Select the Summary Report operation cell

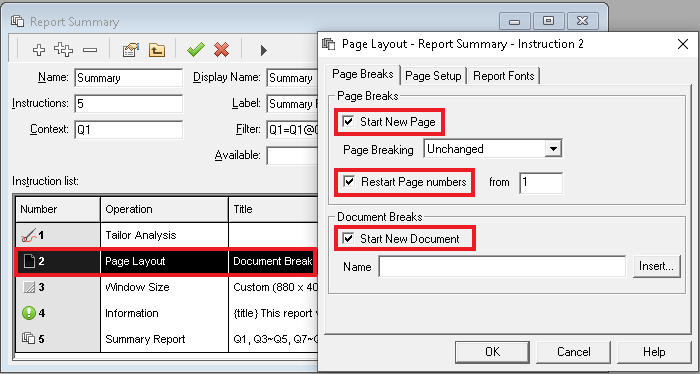click(x=164, y=339)
